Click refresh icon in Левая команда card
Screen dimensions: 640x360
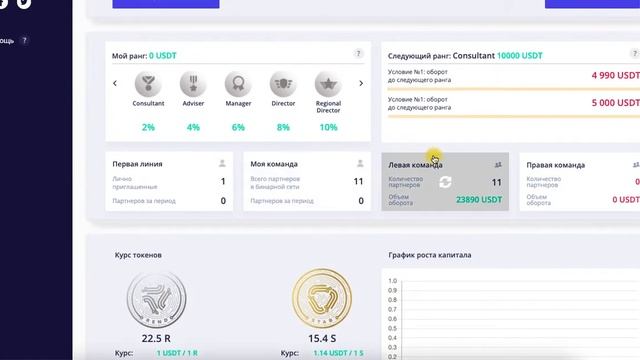(x=445, y=182)
